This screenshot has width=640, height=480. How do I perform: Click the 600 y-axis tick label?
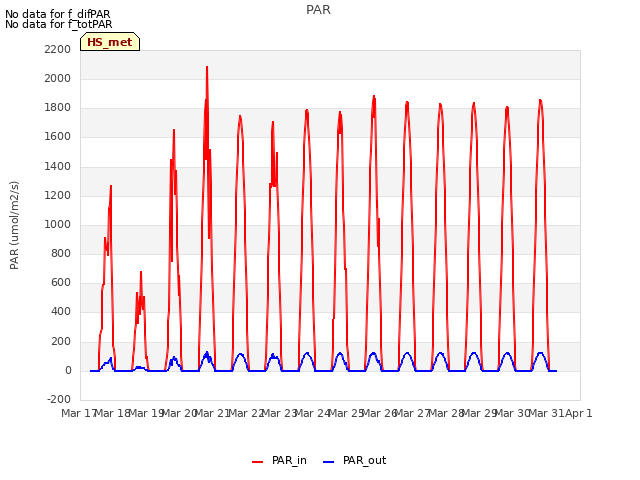(x=61, y=282)
